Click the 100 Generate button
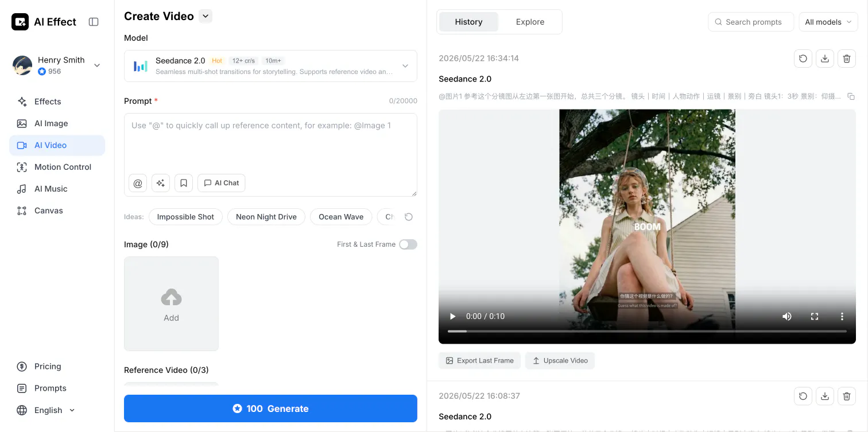Image resolution: width=868 pixels, height=432 pixels. pos(270,408)
